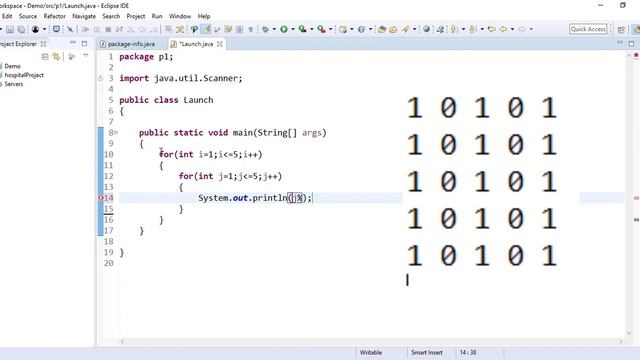Select the *Launch.java editor tab

[196, 44]
